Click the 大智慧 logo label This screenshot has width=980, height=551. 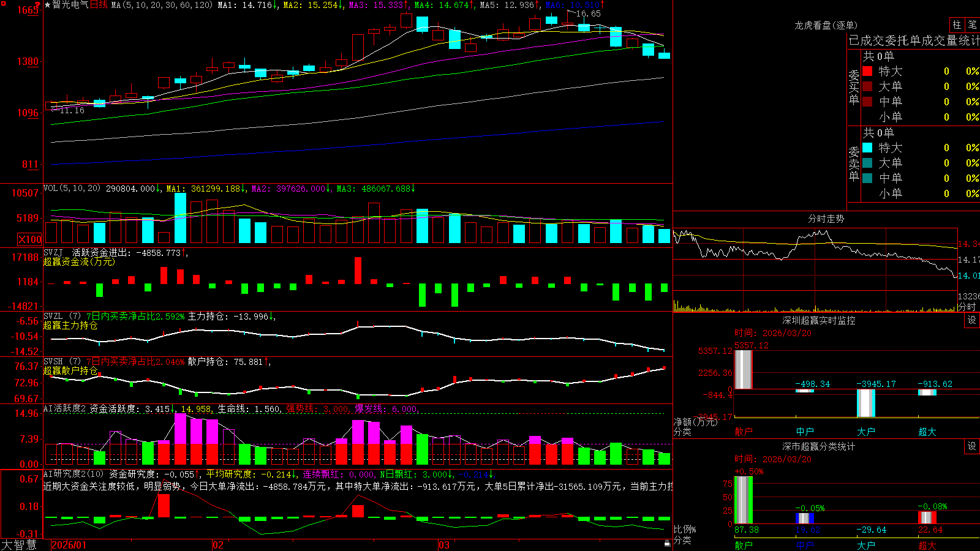click(x=19, y=545)
